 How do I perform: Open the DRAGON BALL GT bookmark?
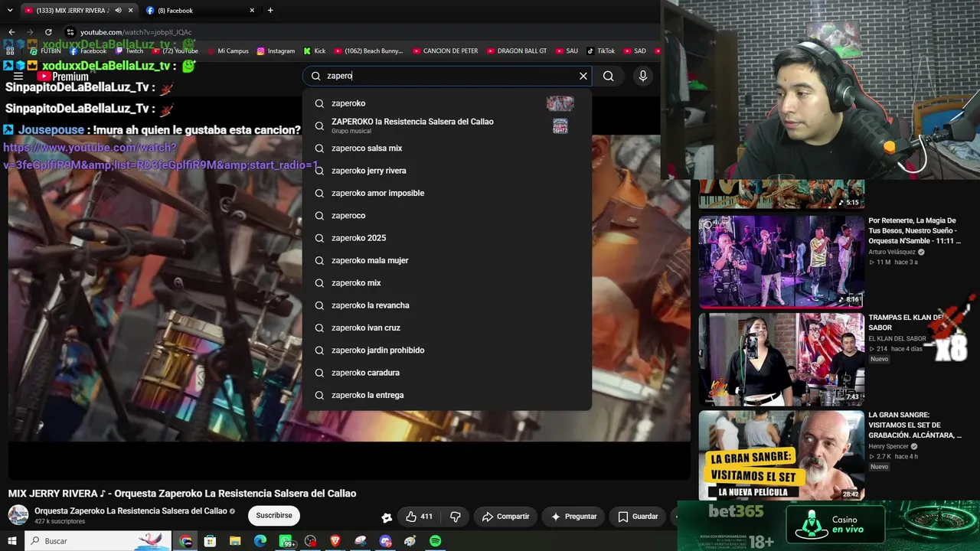517,51
